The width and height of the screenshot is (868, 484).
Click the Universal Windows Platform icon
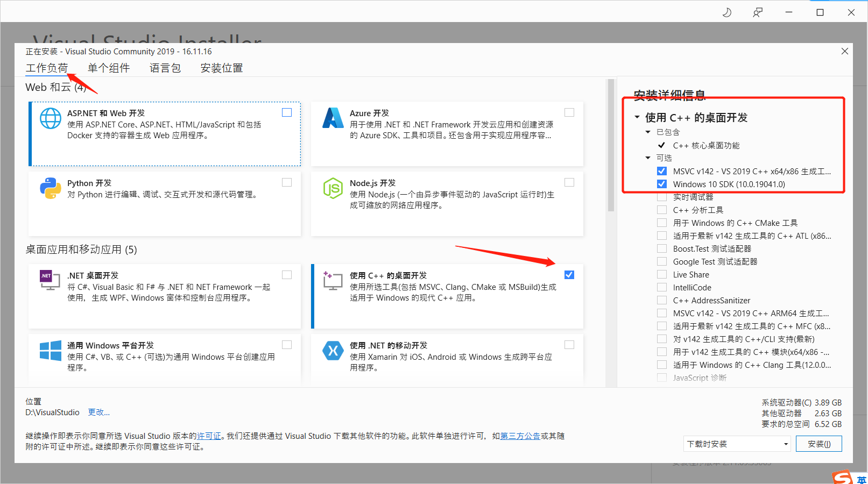51,351
